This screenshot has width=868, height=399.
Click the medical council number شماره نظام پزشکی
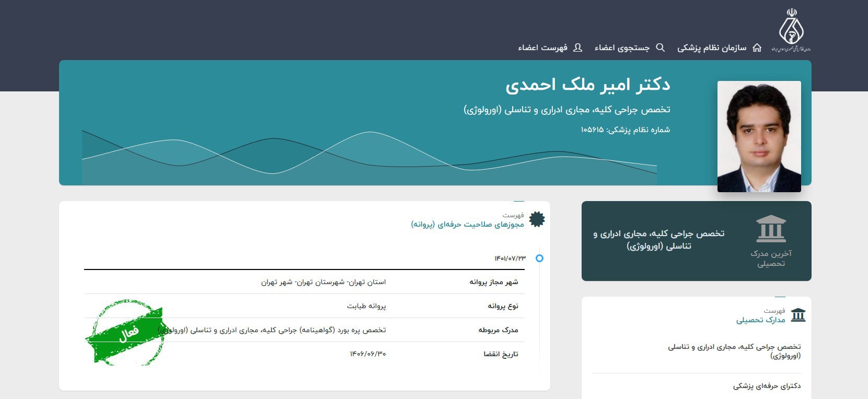[625, 130]
